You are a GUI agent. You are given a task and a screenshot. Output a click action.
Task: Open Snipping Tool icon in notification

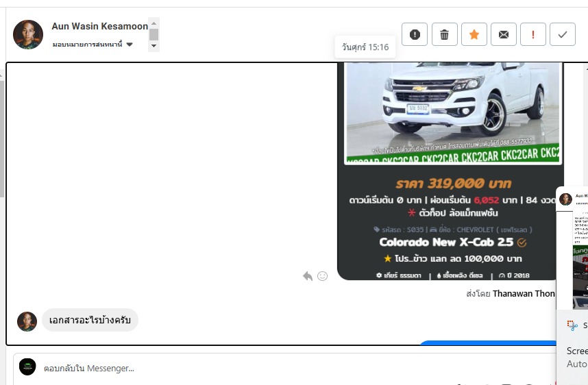[572, 325]
